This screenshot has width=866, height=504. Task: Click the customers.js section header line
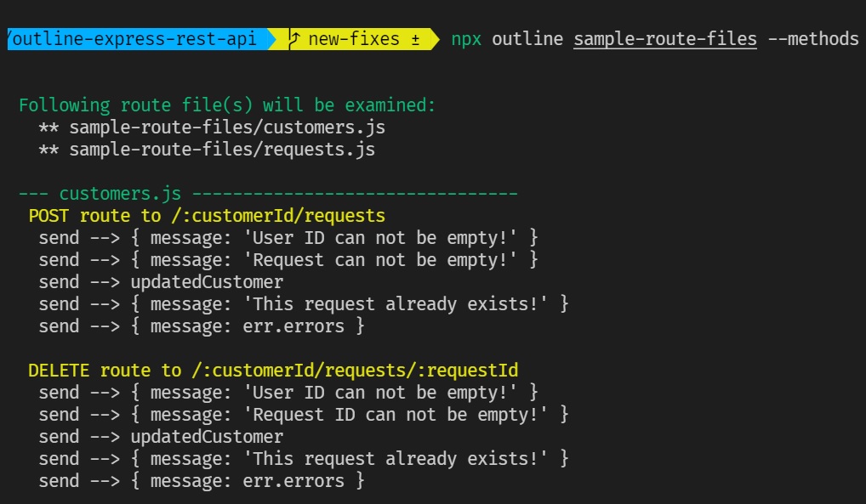tap(268, 194)
